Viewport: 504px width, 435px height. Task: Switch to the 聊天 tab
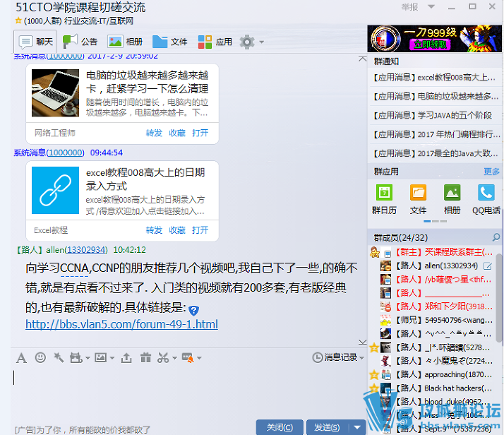coord(35,42)
